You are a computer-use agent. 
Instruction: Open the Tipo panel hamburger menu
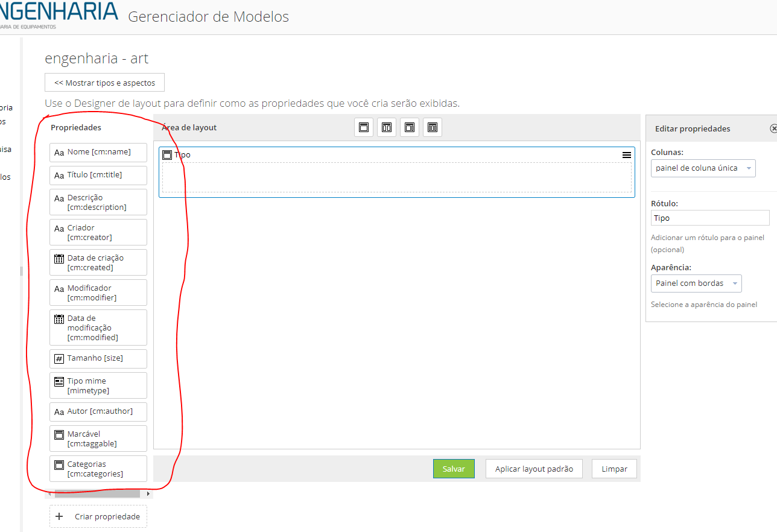coord(627,155)
